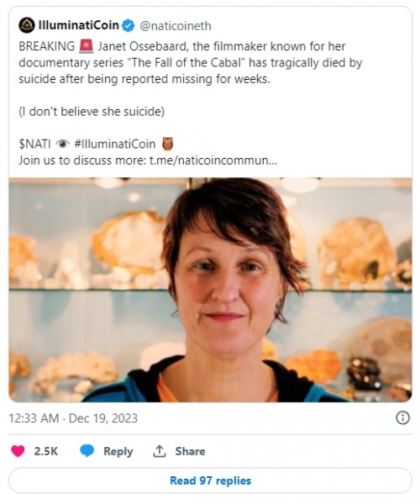Viewport: 420px width, 504px height.
Task: Open the @naticoineth handle
Action: pyautogui.click(x=176, y=26)
